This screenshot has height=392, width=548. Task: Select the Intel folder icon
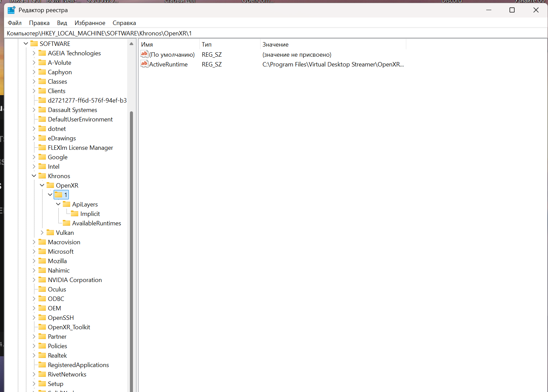click(x=42, y=166)
